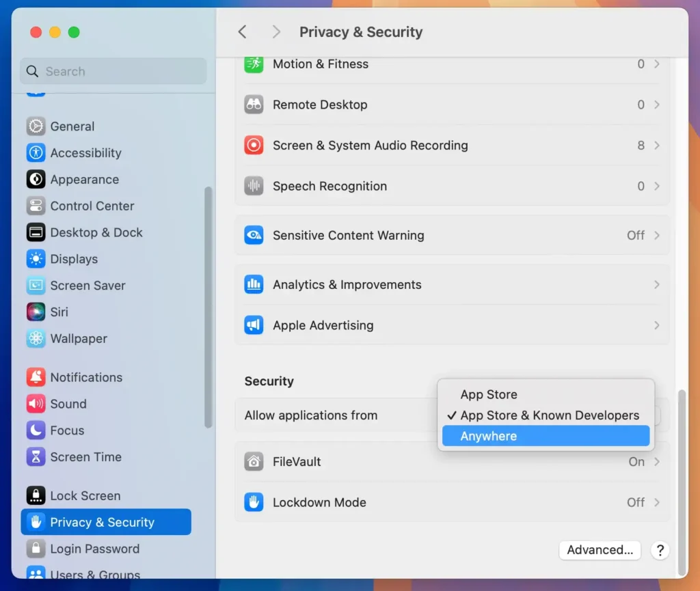
Task: Open Analytics & Improvements chevron
Action: pos(657,285)
